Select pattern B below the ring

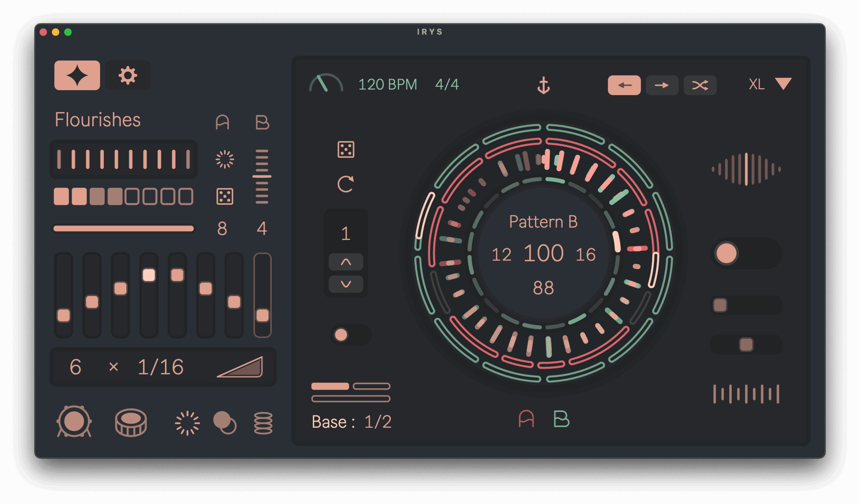[561, 419]
